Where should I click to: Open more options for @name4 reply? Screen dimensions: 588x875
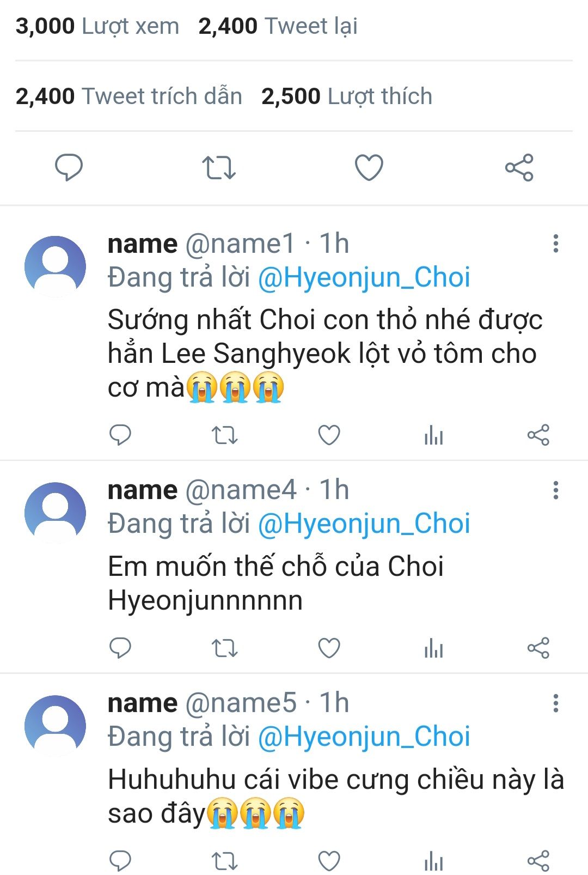(x=555, y=490)
